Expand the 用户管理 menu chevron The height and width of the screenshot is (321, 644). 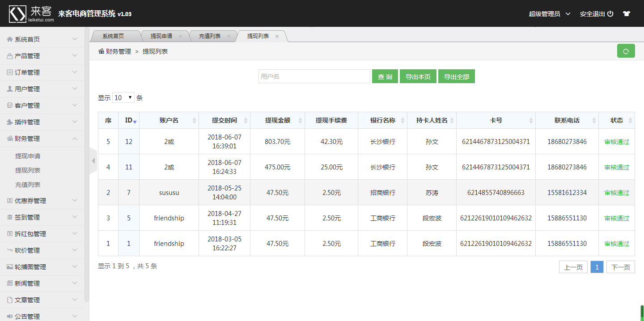click(75, 89)
